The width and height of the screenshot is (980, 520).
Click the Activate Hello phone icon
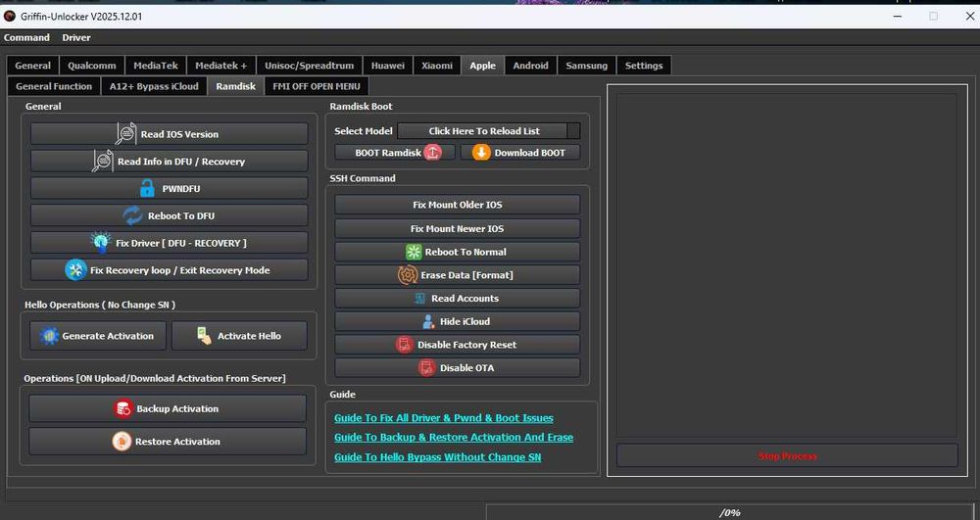[x=204, y=336]
